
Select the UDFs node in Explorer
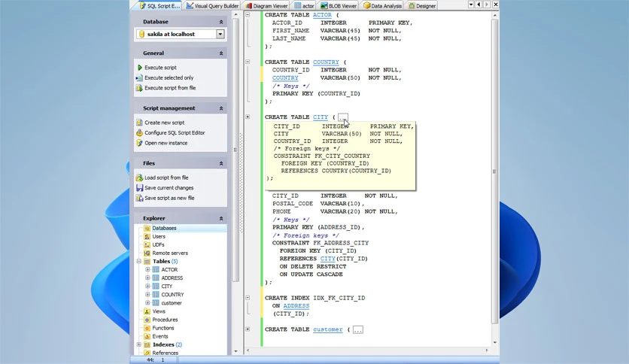click(158, 244)
